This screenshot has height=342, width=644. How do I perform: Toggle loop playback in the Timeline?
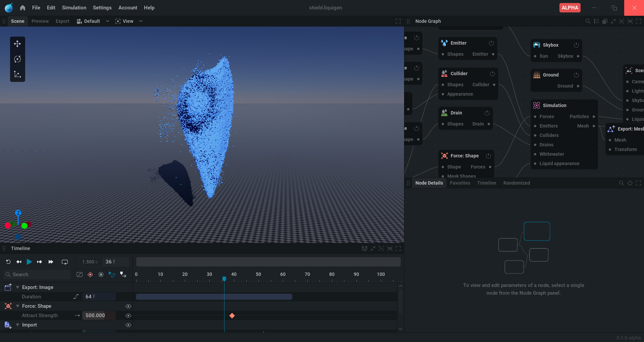click(x=65, y=262)
